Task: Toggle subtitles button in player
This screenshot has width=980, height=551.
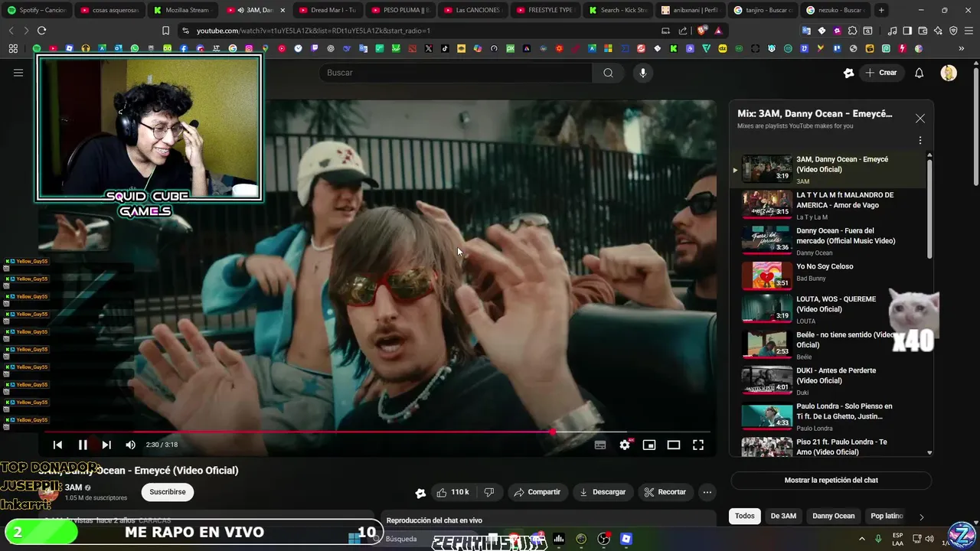Action: 600,445
